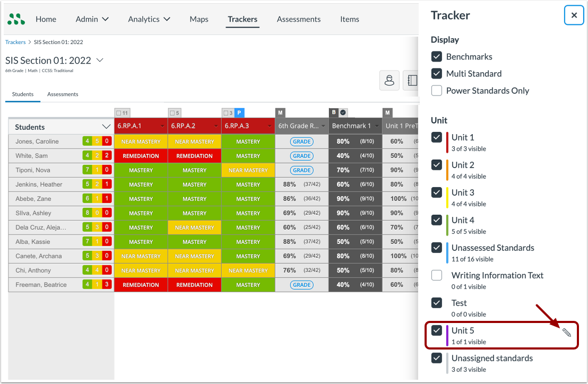Toggle the Benchmarks display checkbox
Viewport: 588px width, 384px height.
click(x=437, y=57)
